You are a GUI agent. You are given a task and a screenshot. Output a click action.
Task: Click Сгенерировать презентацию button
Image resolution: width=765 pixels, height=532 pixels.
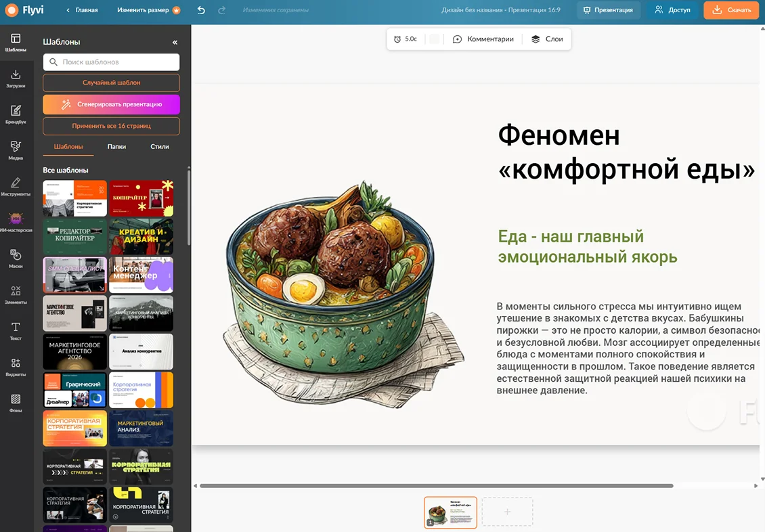tap(111, 104)
